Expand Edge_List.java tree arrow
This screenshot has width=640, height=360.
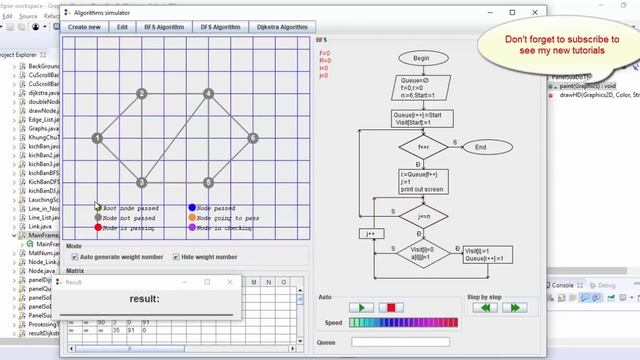coord(14,120)
